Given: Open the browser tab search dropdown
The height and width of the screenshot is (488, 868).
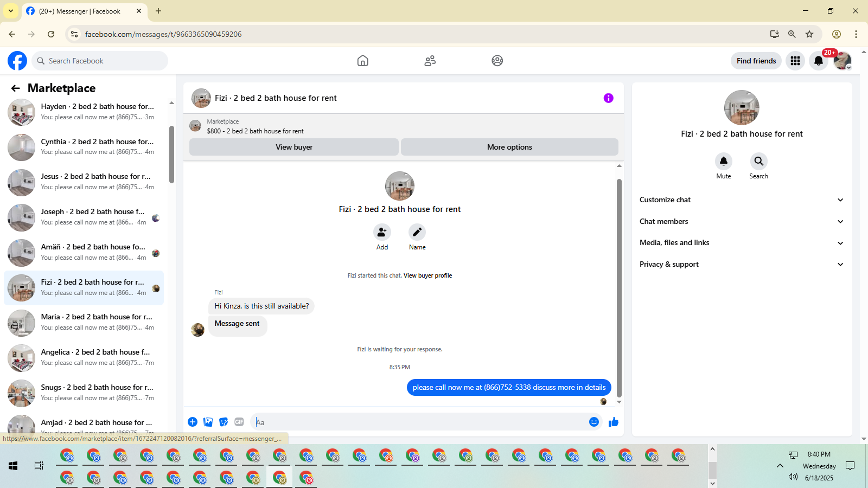Looking at the screenshot, I should pyautogui.click(x=11, y=11).
